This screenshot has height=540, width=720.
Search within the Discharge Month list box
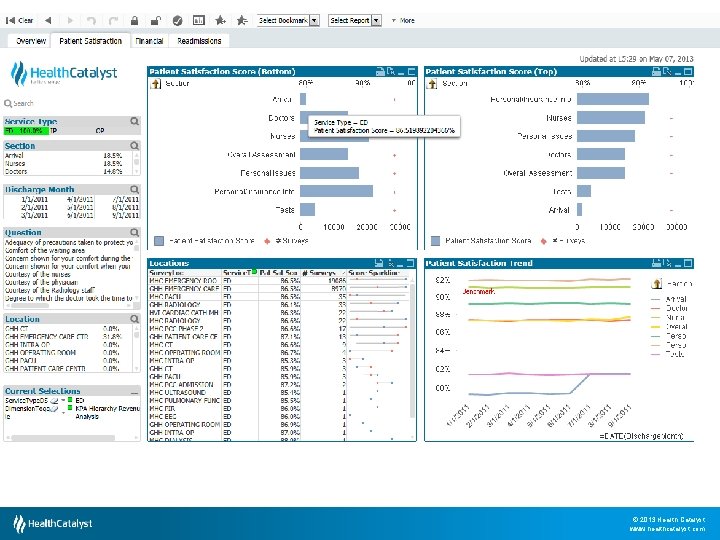click(134, 189)
